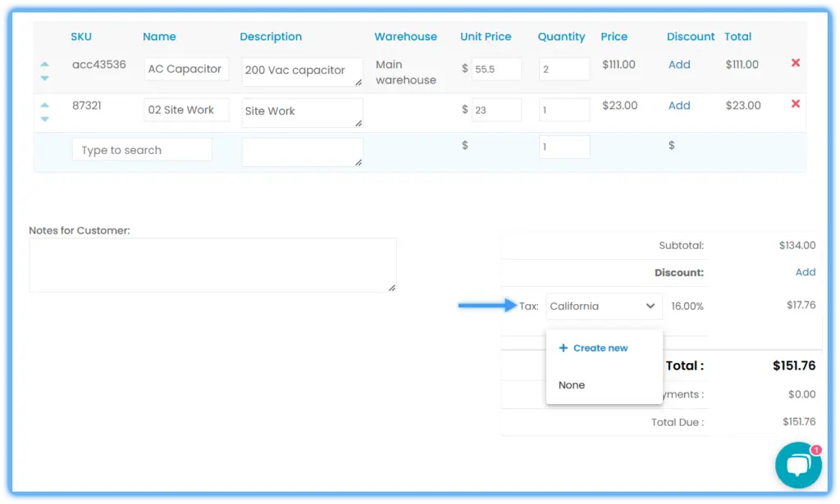Click the $0.00 payments value
Screen dimensions: 840x504
pos(802,394)
